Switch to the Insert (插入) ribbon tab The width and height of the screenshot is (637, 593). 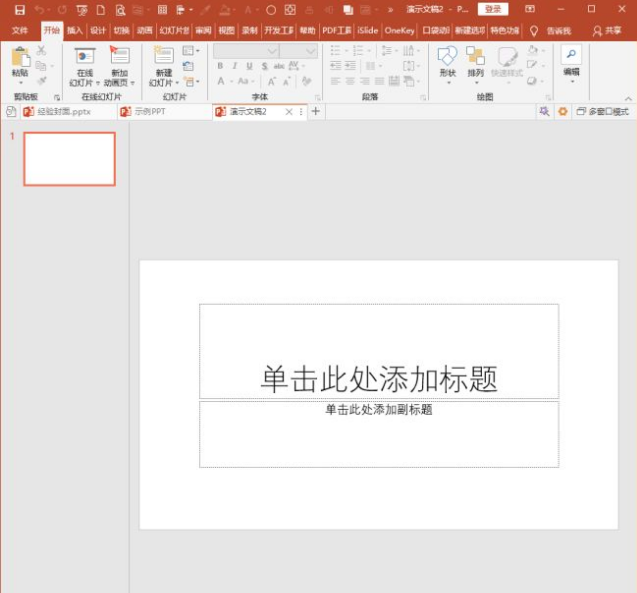pos(75,30)
